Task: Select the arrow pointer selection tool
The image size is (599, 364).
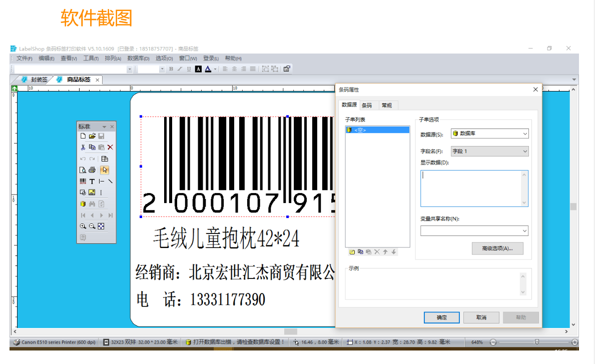Action: 105,170
